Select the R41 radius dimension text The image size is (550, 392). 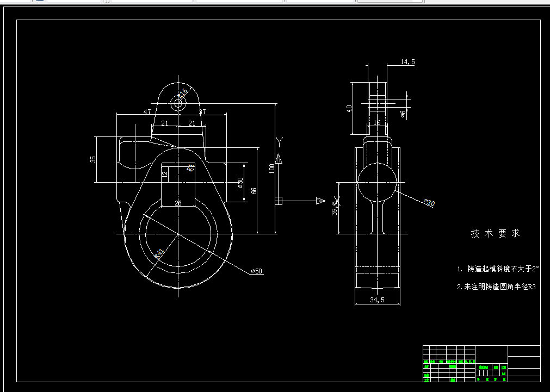coord(159,253)
